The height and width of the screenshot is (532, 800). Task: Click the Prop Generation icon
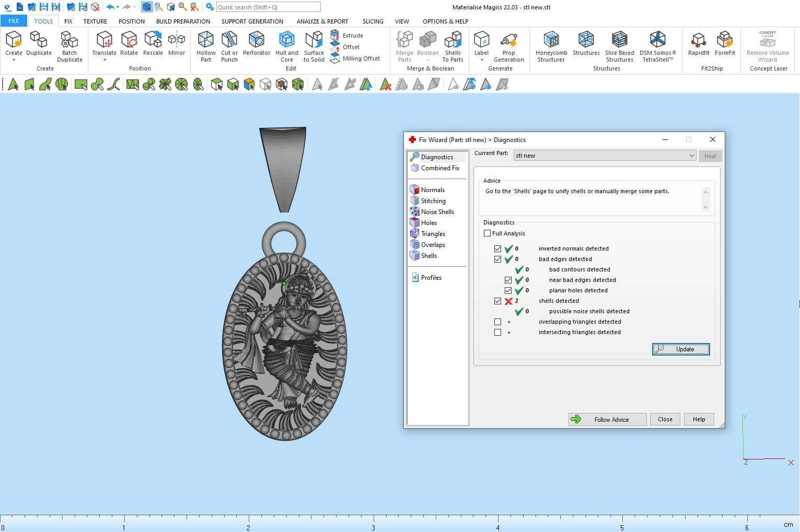[x=508, y=46]
